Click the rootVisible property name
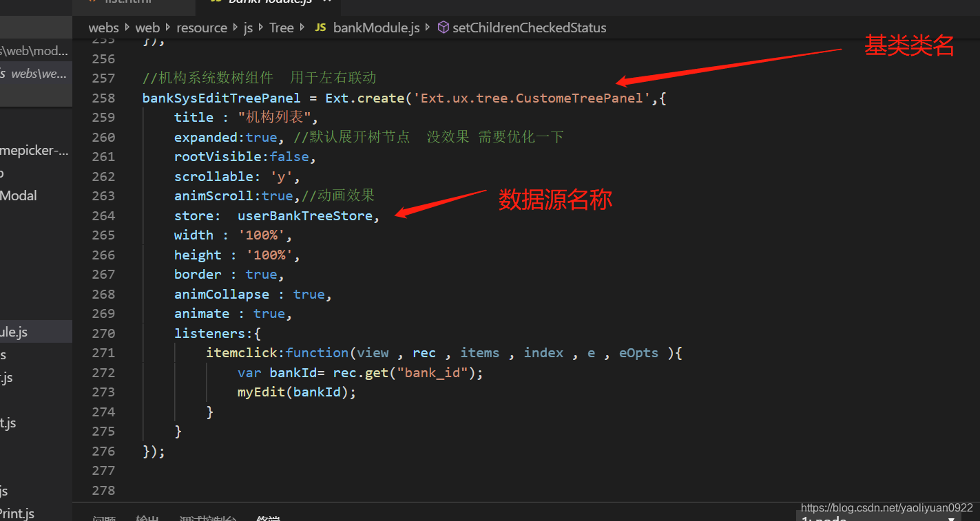This screenshot has height=521, width=980. pos(218,156)
